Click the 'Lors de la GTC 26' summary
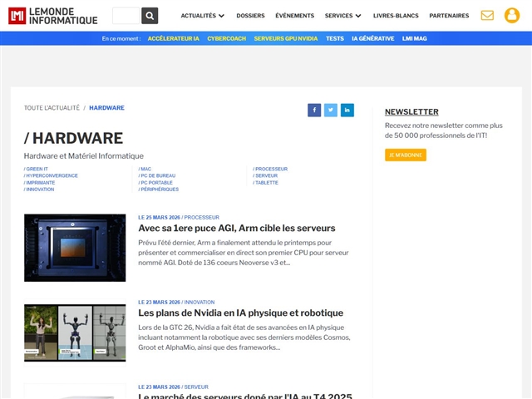Image resolution: width=532 pixels, height=399 pixels. [244, 337]
